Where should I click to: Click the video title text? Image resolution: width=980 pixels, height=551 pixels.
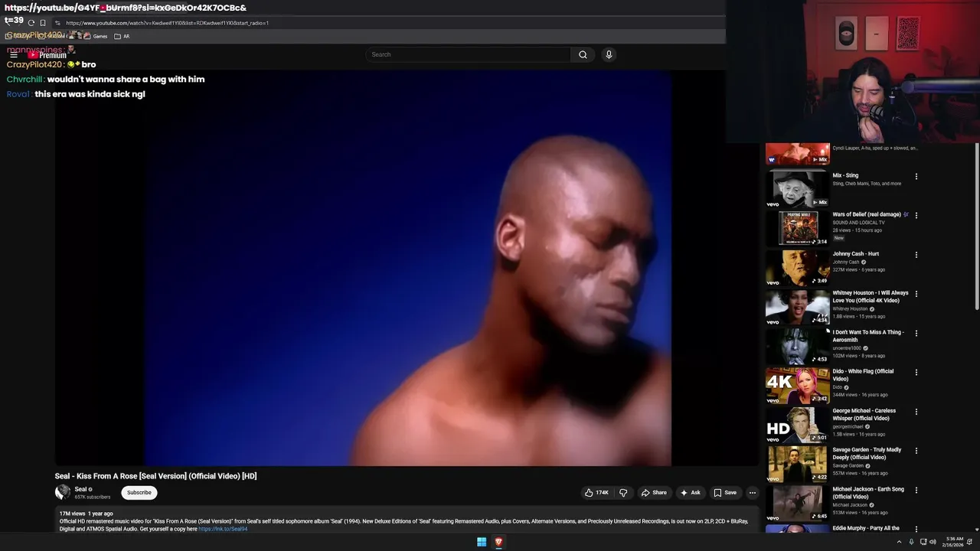[x=155, y=476]
